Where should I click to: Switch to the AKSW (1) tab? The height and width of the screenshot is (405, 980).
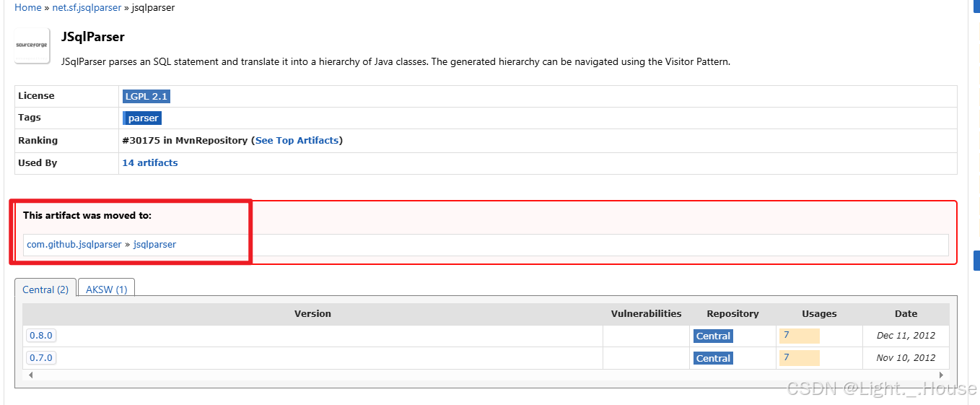point(106,289)
